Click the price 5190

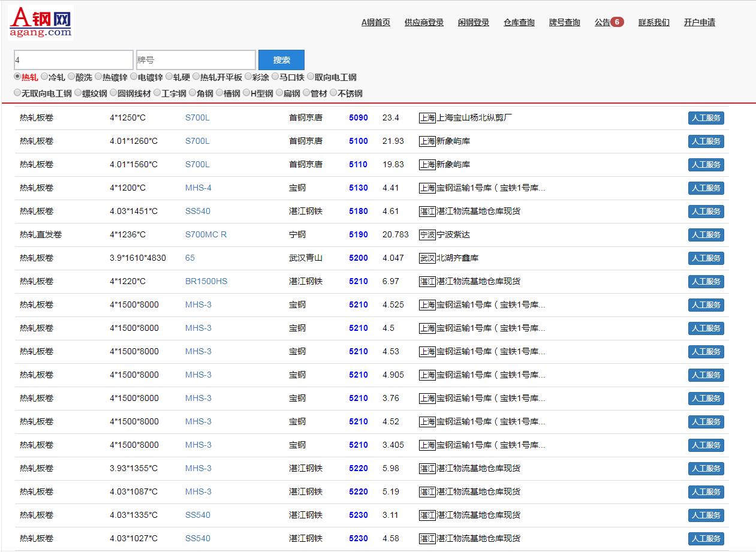click(x=359, y=234)
